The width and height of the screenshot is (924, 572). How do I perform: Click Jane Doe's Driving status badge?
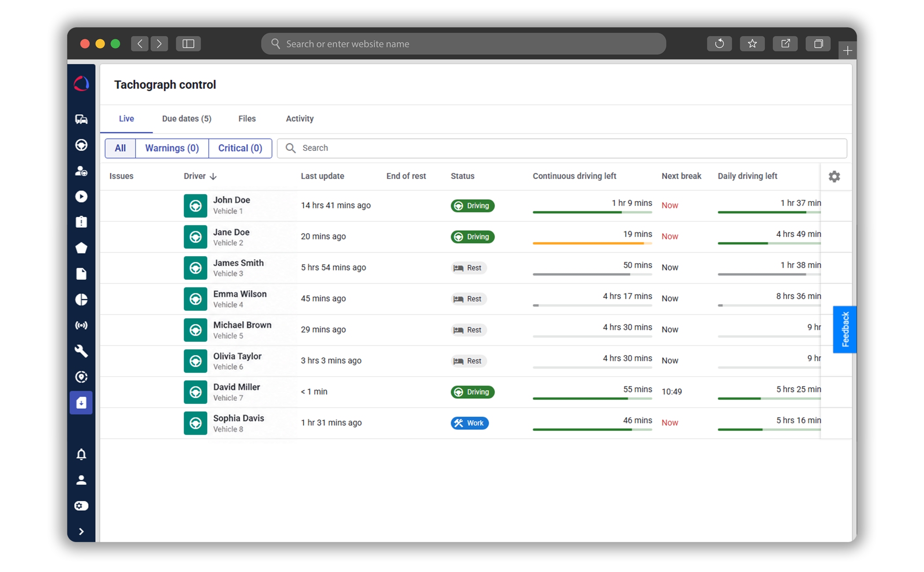(x=473, y=237)
